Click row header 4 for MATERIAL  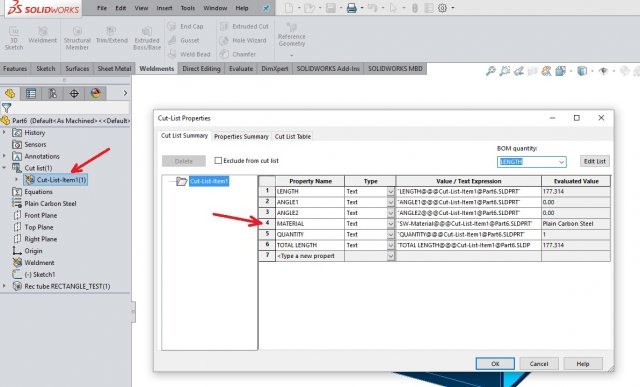click(x=267, y=224)
